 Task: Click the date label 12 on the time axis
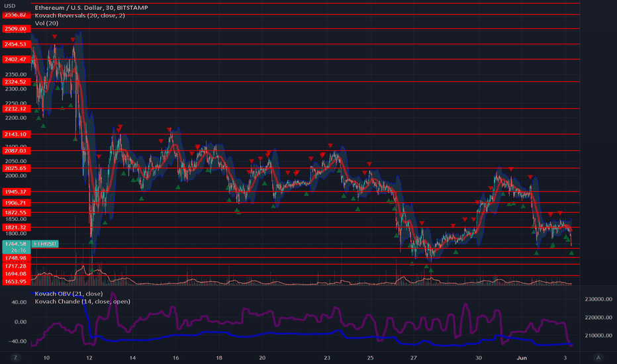[x=89, y=357]
